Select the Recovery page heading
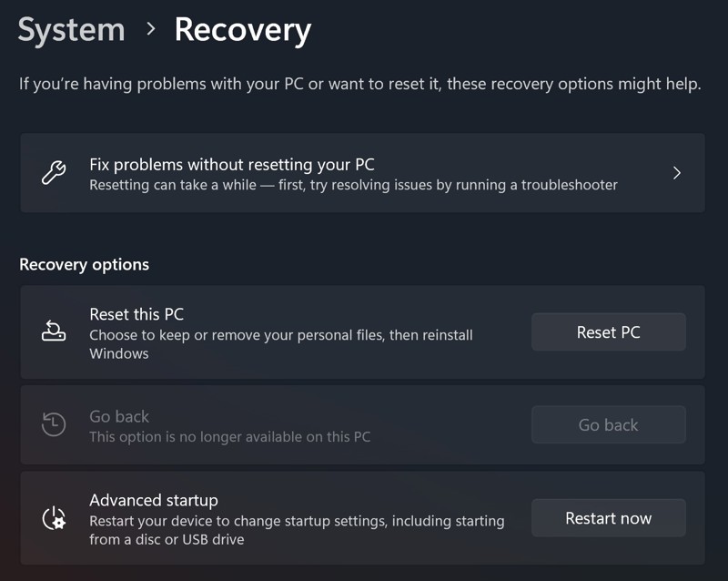This screenshot has height=581, width=728. click(x=242, y=29)
